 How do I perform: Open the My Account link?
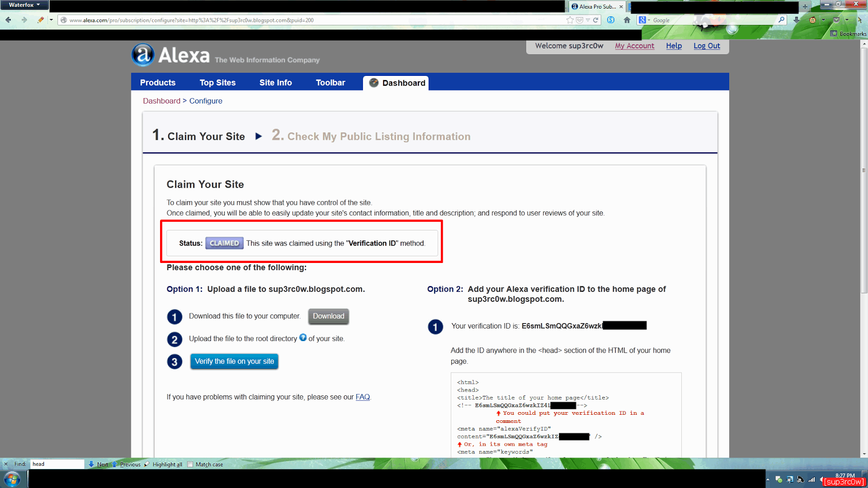point(635,46)
